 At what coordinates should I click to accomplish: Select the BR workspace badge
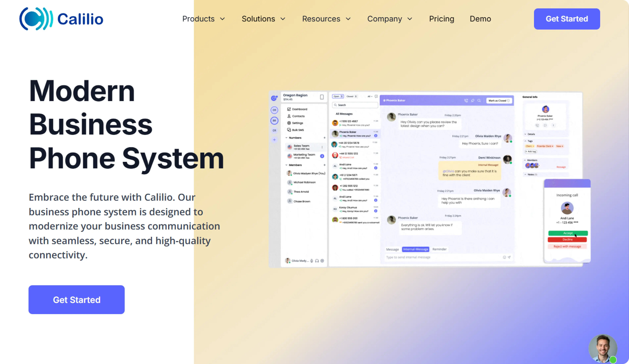[x=274, y=121]
